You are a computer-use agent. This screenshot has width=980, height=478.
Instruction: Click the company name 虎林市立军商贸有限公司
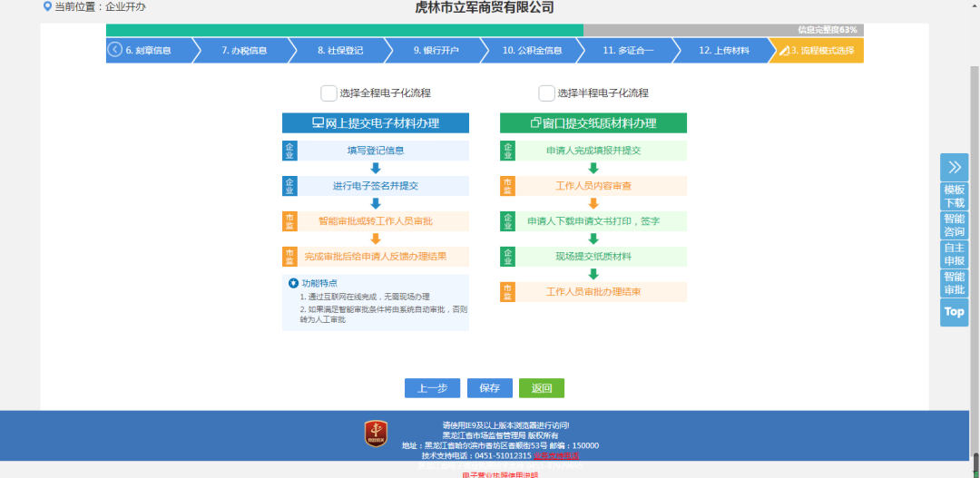coord(485,7)
